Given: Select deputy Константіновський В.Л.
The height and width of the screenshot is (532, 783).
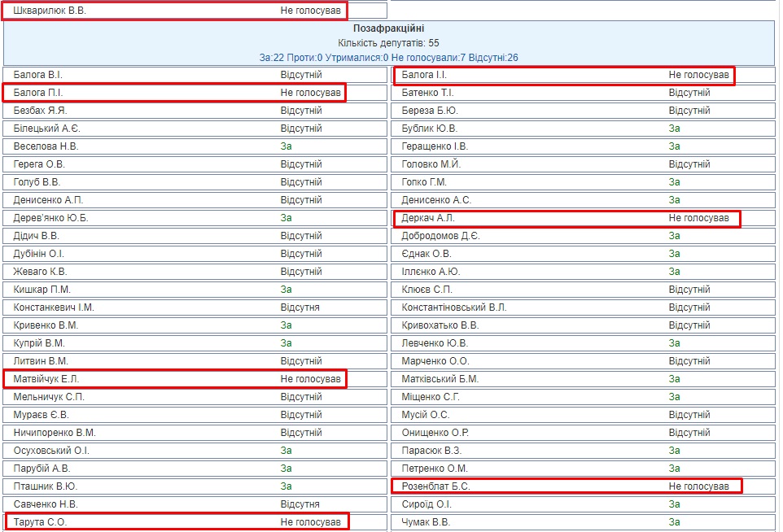Looking at the screenshot, I should (x=453, y=307).
